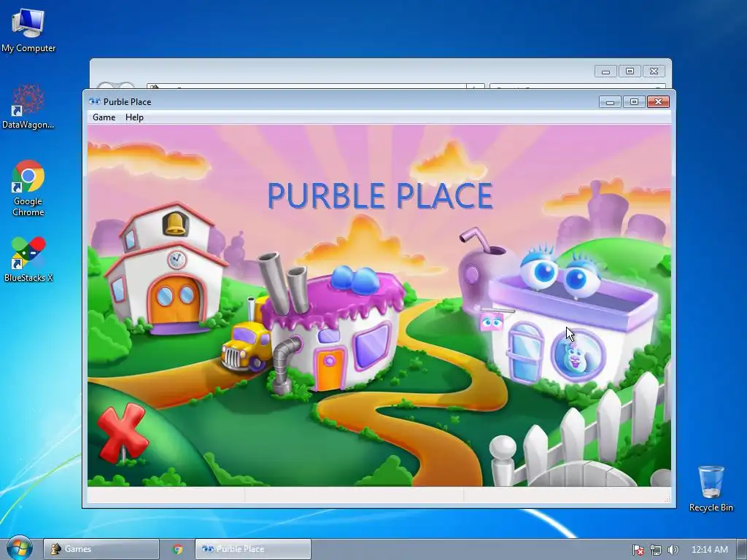Click the orange bakery door

(x=330, y=369)
